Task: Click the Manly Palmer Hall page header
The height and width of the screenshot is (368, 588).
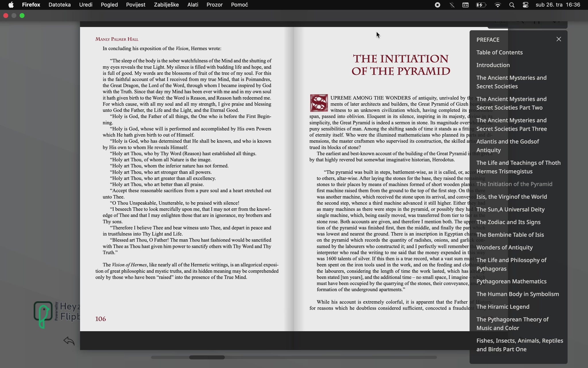Action: pos(117,39)
